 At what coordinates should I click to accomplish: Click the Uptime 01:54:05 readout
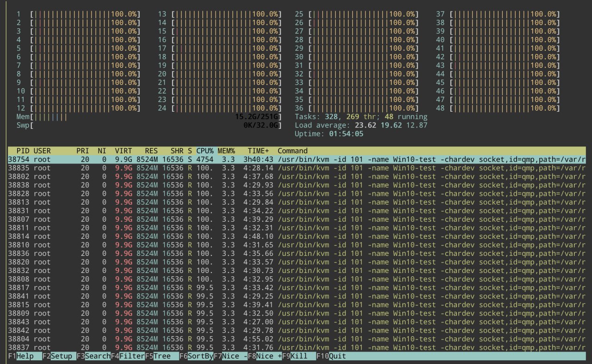coord(329,134)
